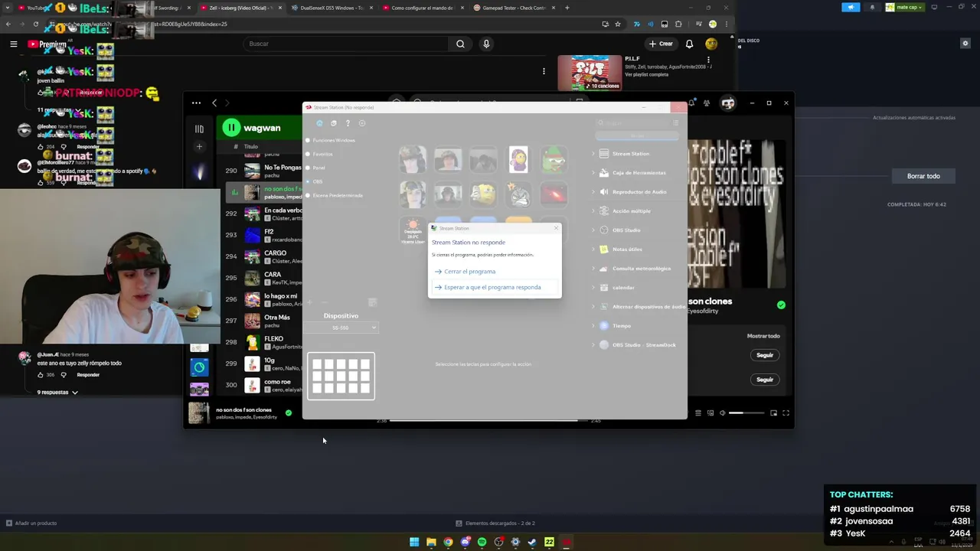The image size is (980, 551).
Task: Click the Borrar todo button
Action: [x=923, y=176]
